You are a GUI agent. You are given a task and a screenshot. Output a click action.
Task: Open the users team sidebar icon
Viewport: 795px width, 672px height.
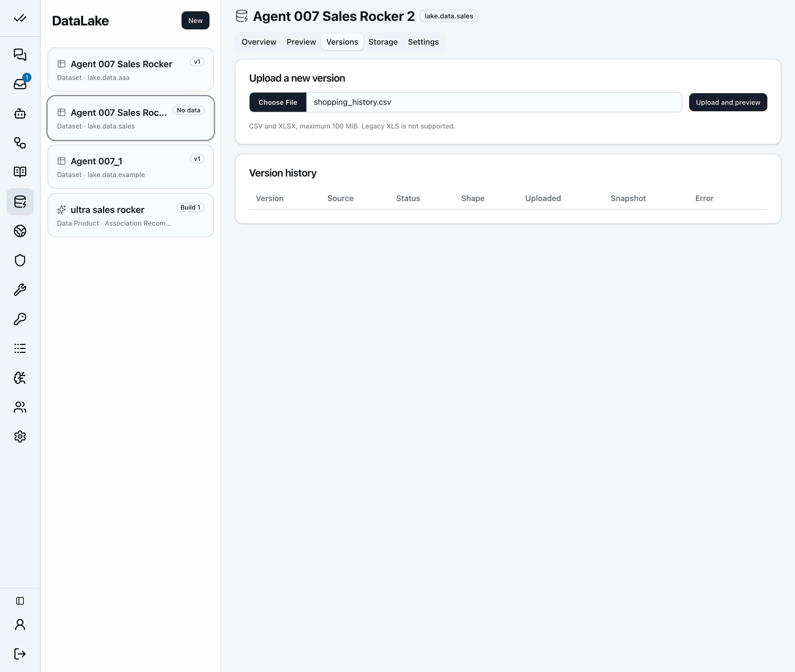(x=20, y=407)
